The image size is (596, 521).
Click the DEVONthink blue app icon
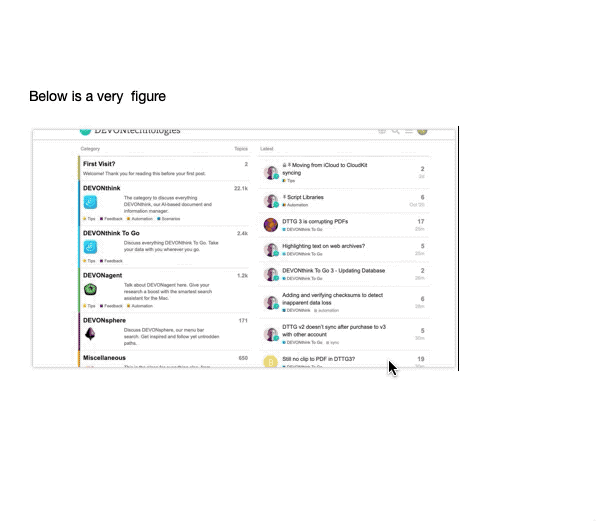90,202
